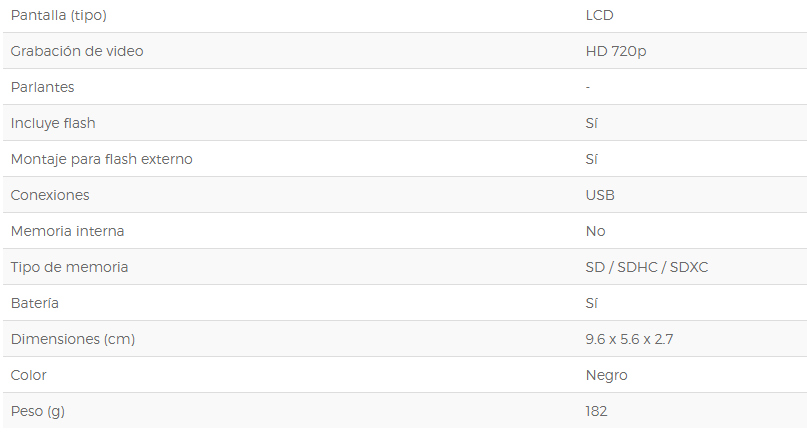Viewport: 807px width, 440px height.
Task: Select the LCD value text
Action: (600, 15)
